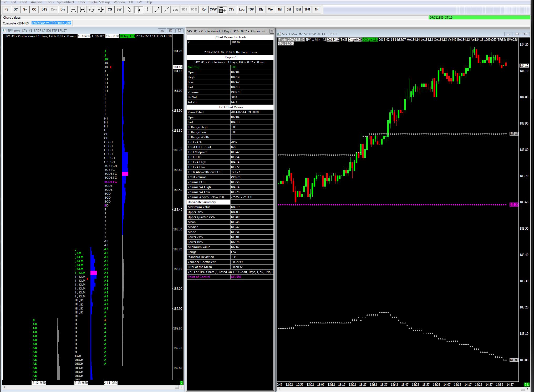The image size is (534, 392).
Task: Switch chart to 5M timeframe
Action: coord(289,9)
